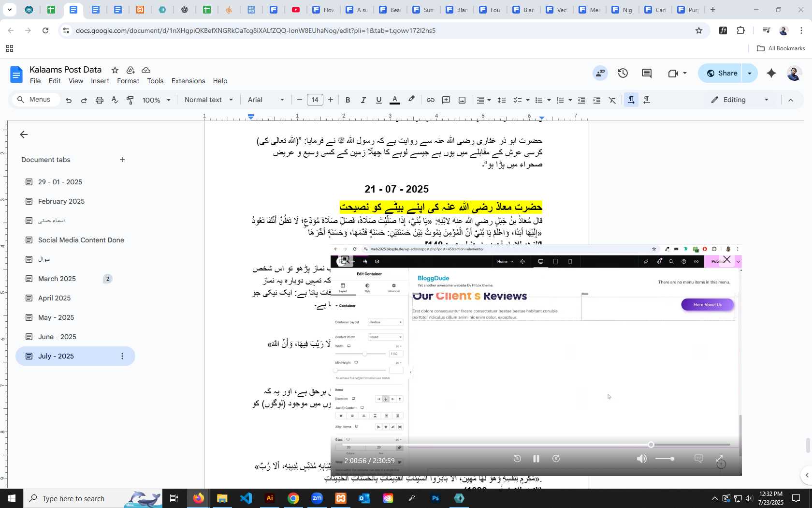Viewport: 812px width, 508px height.
Task: Undo the last edit in Docs toolbar
Action: click(69, 100)
